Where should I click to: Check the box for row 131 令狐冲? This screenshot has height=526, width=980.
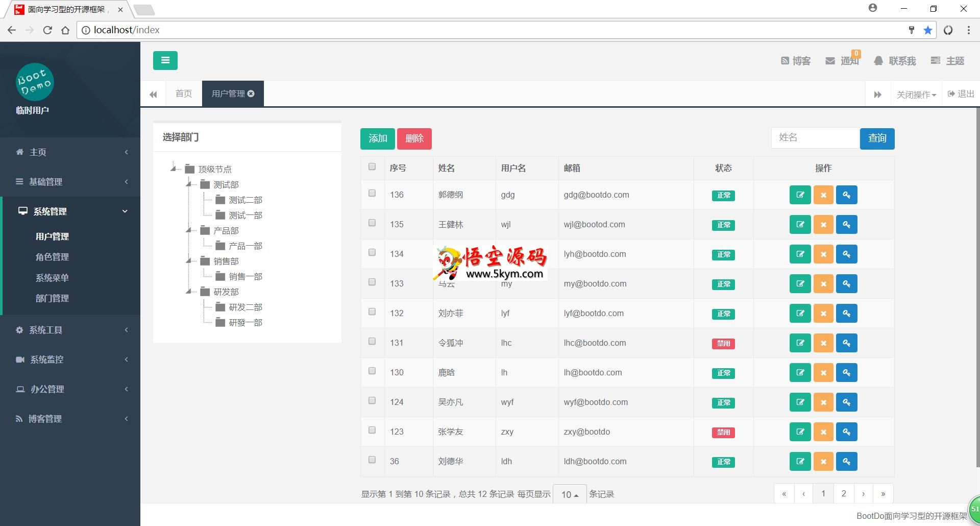click(372, 341)
